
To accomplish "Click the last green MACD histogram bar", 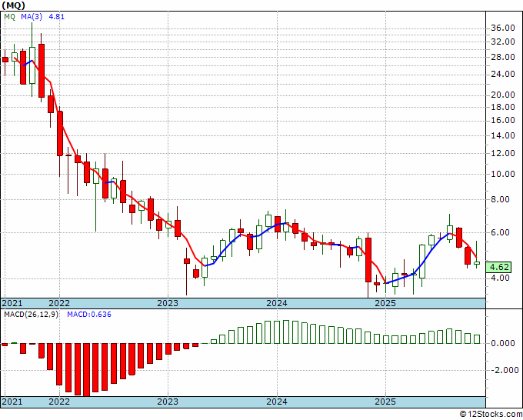I will [x=477, y=339].
